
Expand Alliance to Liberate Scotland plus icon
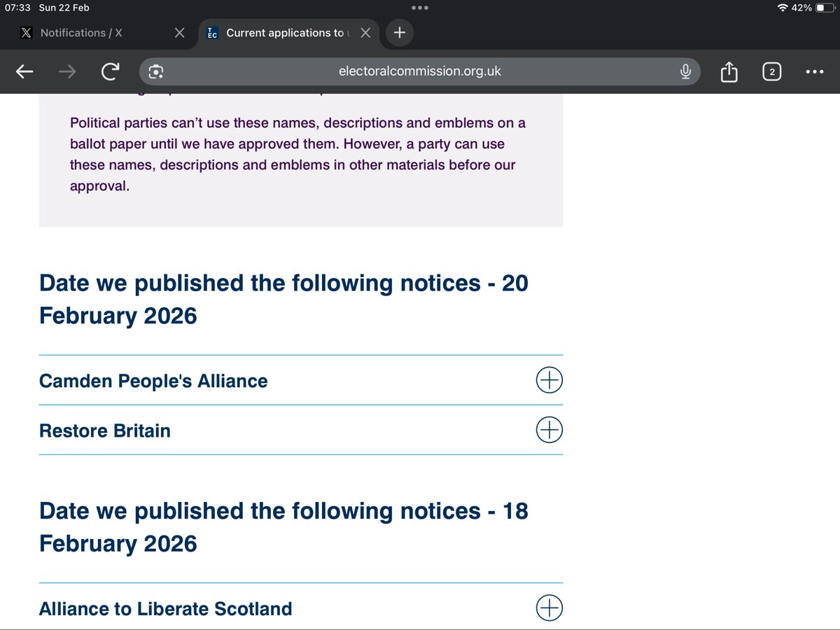[x=549, y=608]
